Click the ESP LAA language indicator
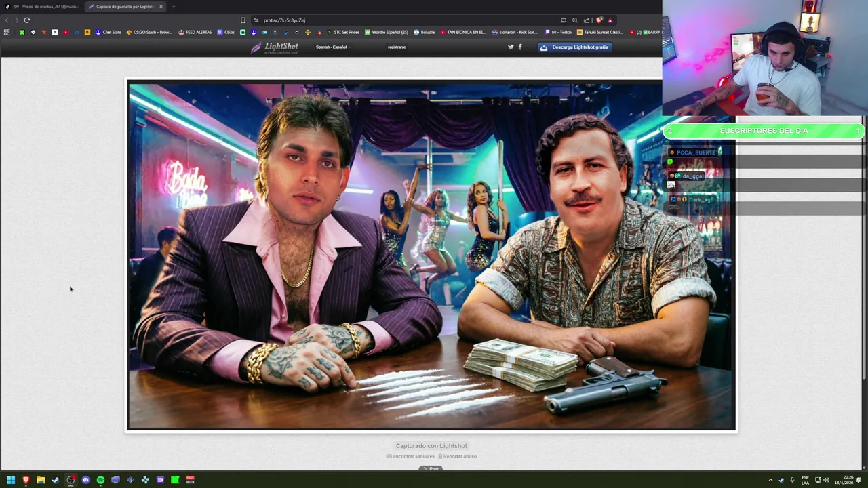 click(805, 480)
